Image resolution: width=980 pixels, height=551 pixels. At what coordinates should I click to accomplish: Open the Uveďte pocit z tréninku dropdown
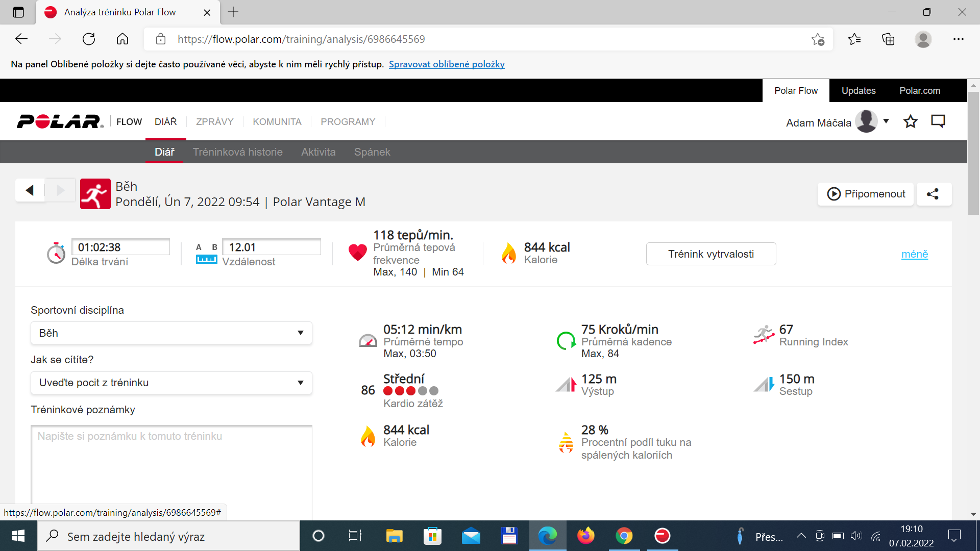pyautogui.click(x=171, y=383)
